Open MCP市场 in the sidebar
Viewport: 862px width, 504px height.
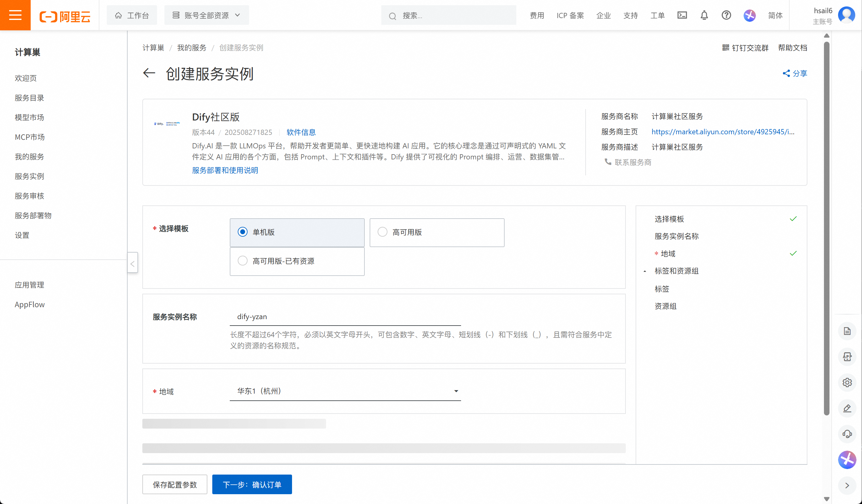[30, 137]
